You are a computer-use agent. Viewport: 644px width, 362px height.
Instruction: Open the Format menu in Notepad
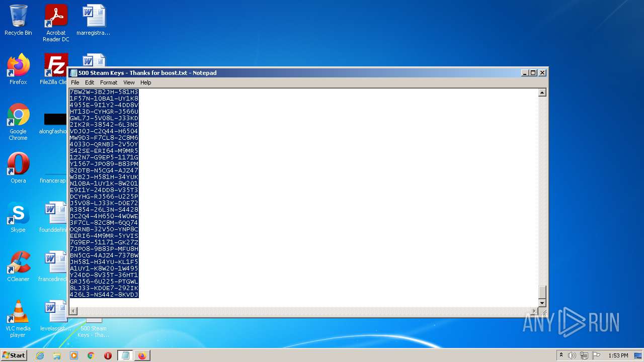coord(109,82)
